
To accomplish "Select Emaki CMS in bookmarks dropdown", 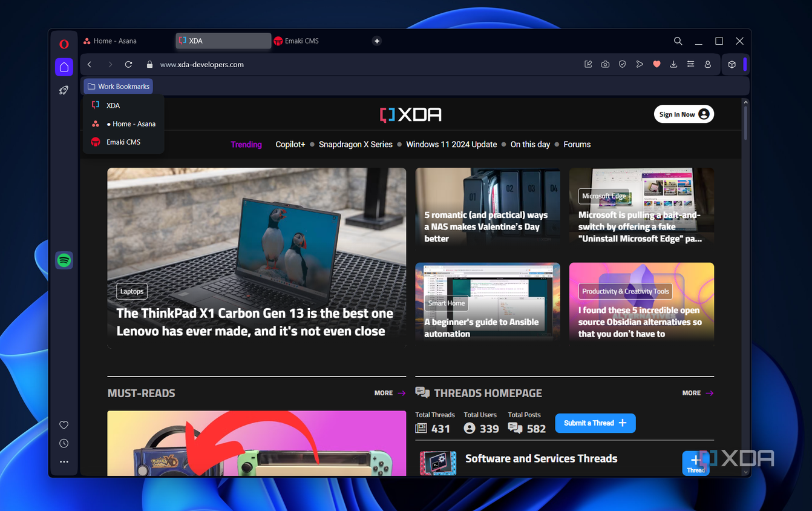I will [x=123, y=142].
